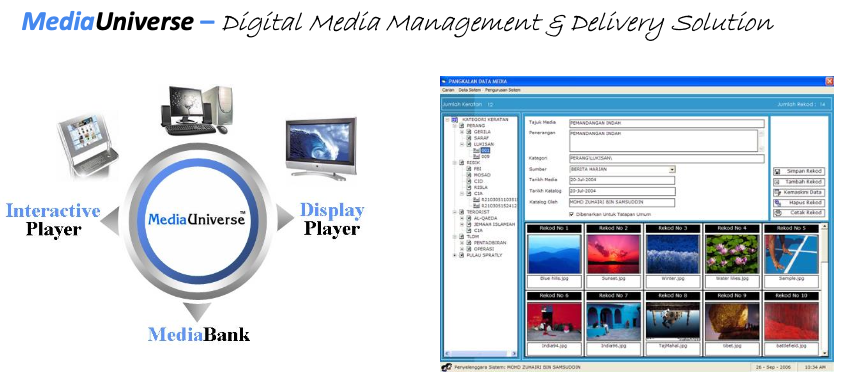Click the 10:34 AM status time
Viewport: 841px width, 378px height.
pos(815,367)
